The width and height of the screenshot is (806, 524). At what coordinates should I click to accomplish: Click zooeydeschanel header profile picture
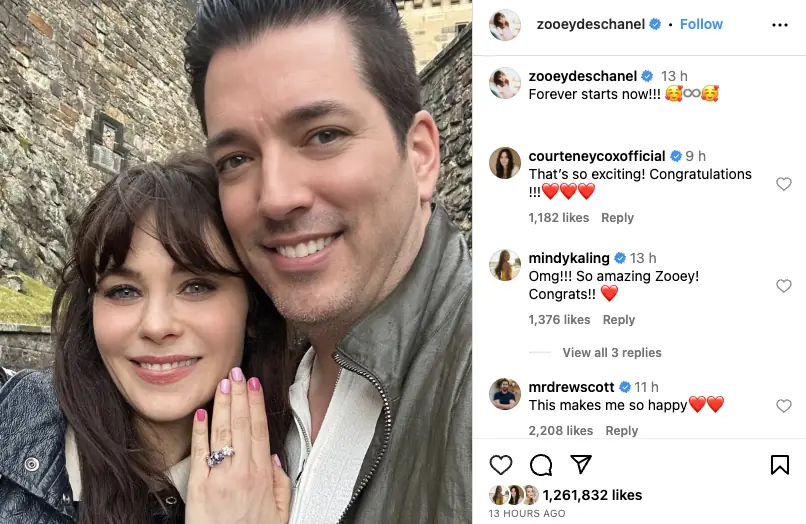tap(505, 24)
